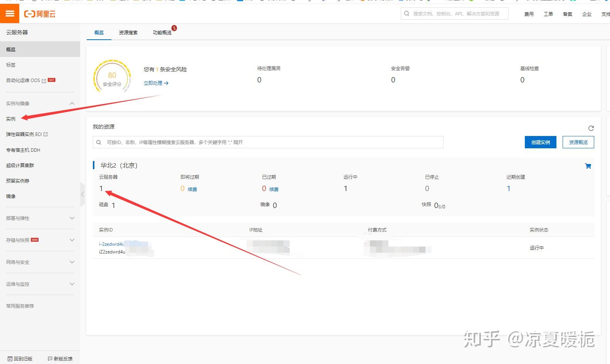Open 备案 in the top navigation
This screenshot has height=364, width=610.
568,14
